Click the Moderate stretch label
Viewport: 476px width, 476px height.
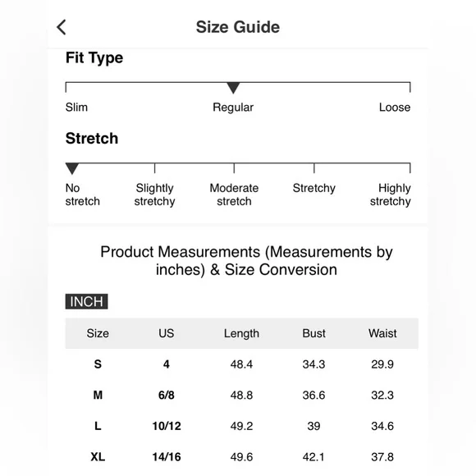pos(234,195)
